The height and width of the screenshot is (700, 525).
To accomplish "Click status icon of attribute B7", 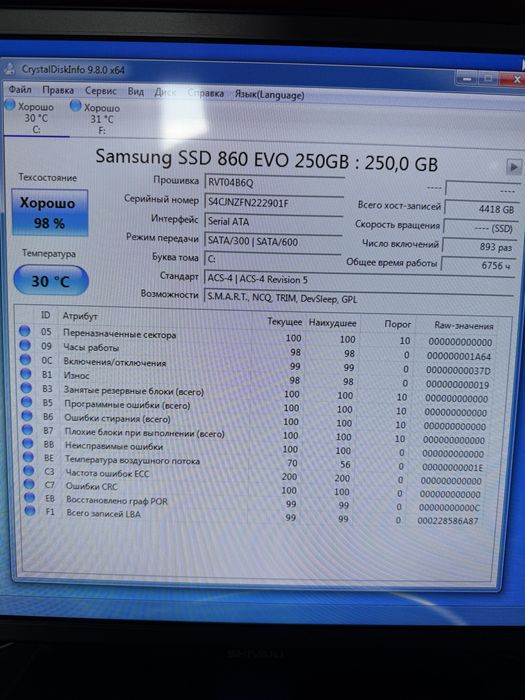I will click(x=28, y=429).
